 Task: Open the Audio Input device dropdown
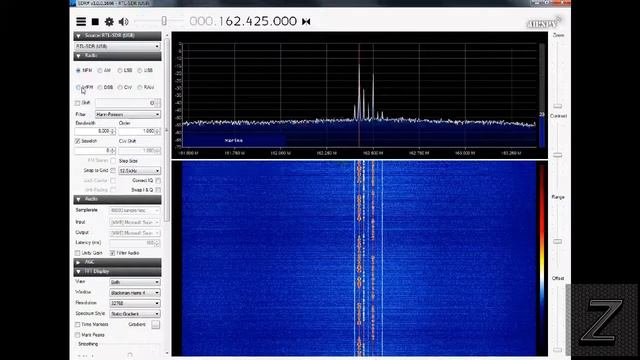135,222
